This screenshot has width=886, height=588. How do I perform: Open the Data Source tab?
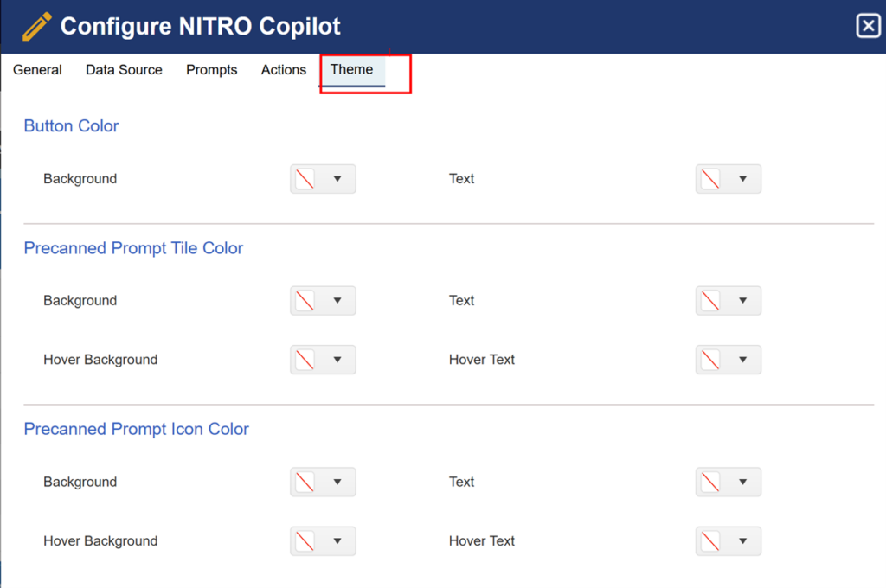click(x=124, y=69)
